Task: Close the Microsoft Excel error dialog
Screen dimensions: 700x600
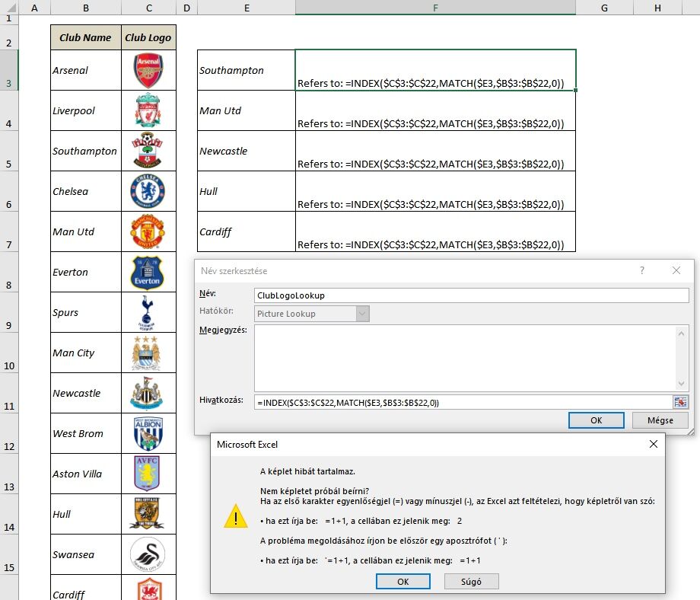Action: [x=653, y=444]
